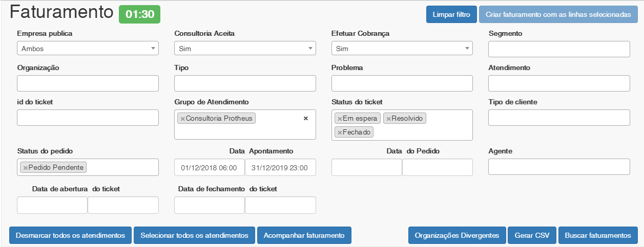Focus the Agente input field

[x=558, y=167]
